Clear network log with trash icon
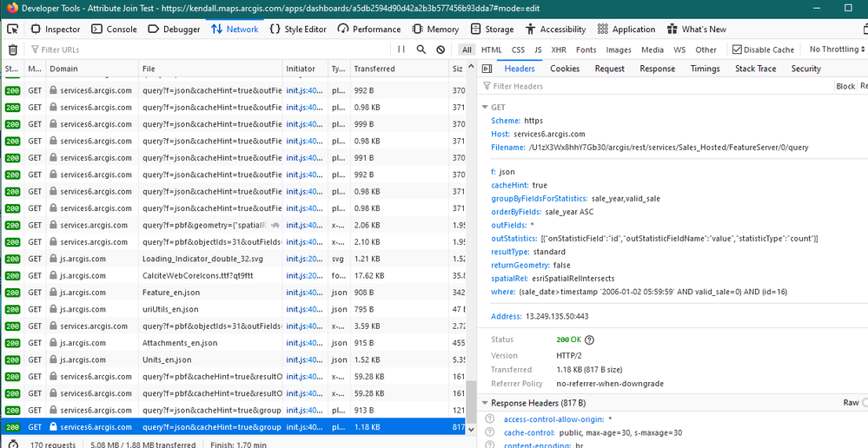This screenshot has width=868, height=448. (x=13, y=49)
